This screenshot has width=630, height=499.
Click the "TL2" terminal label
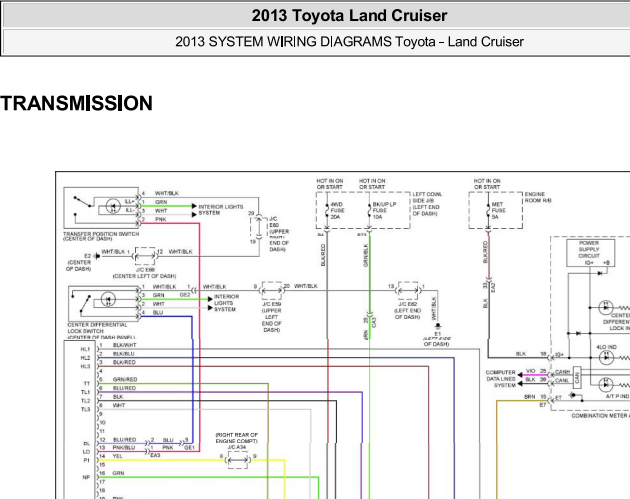[85, 401]
